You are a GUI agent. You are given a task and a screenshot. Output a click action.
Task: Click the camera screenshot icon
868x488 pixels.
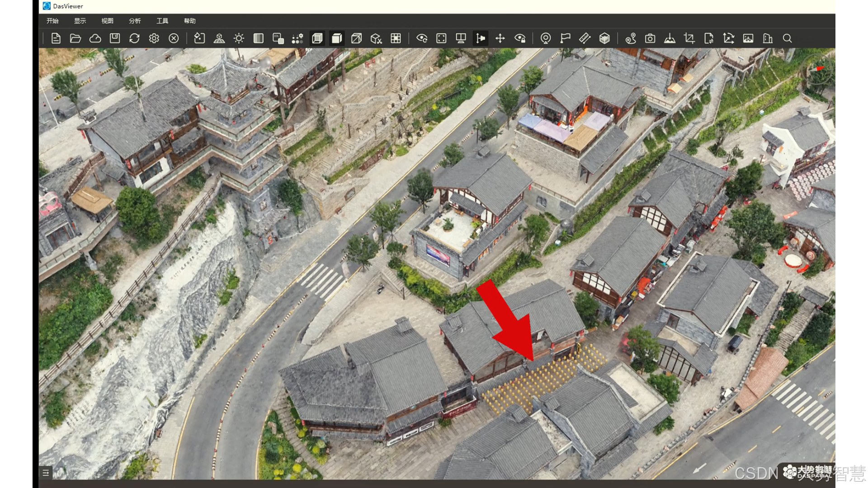click(650, 38)
